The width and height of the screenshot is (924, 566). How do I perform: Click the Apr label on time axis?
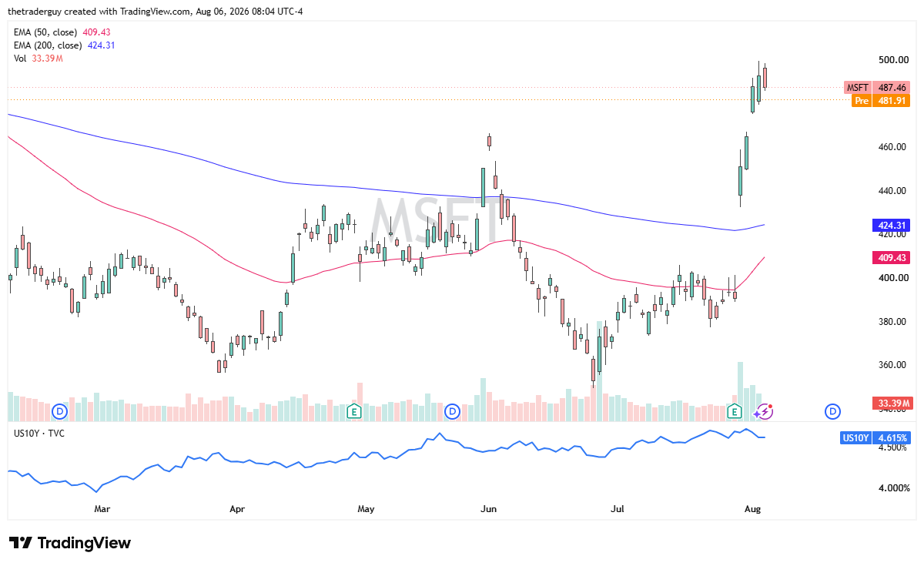pos(237,509)
